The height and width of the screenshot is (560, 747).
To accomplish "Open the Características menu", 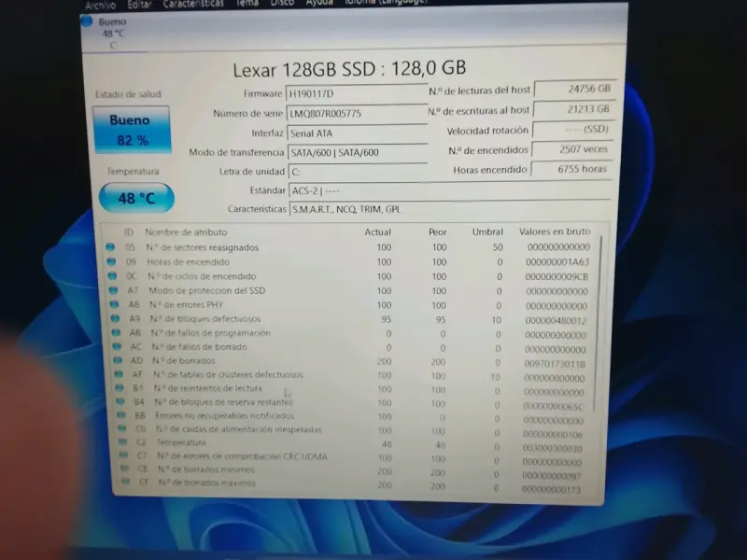I will (193, 4).
